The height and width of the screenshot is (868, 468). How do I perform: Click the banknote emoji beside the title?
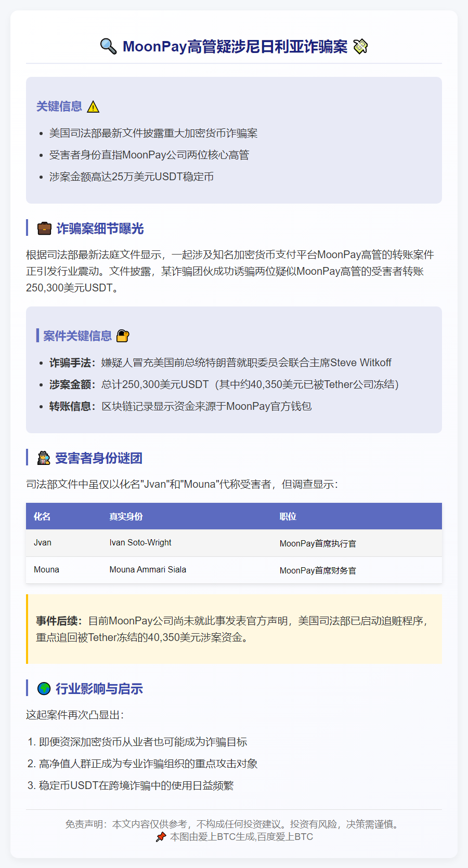pyautogui.click(x=360, y=46)
